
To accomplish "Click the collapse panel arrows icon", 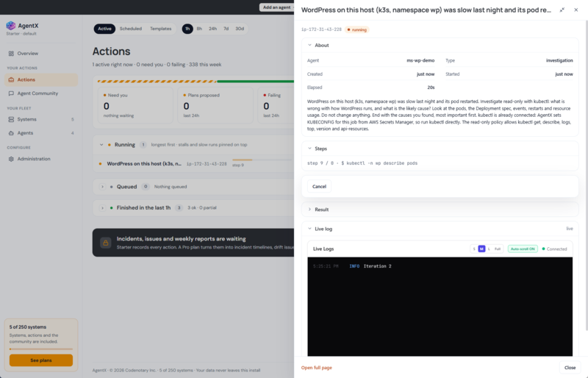I will [x=562, y=10].
